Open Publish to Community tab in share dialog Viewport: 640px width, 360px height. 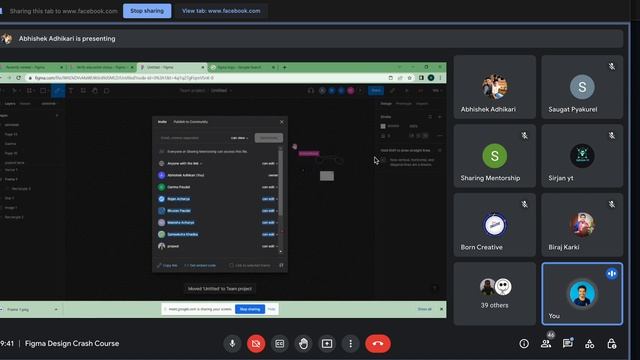click(191, 122)
